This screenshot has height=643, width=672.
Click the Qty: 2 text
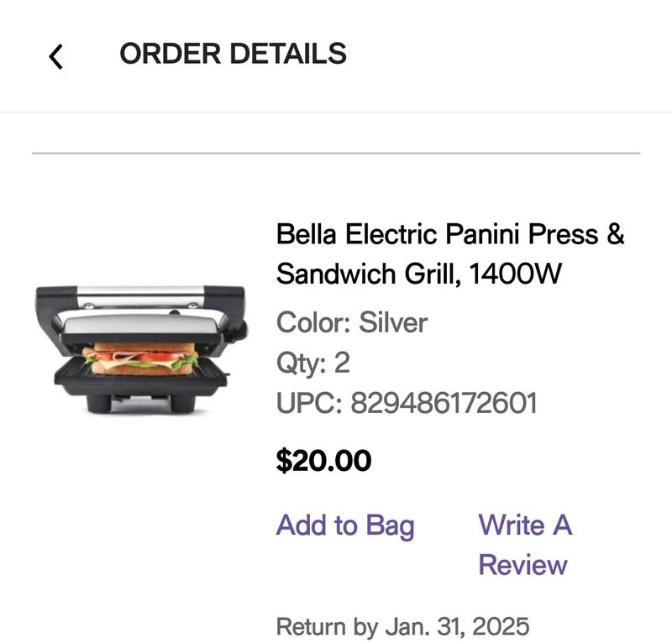pyautogui.click(x=312, y=363)
